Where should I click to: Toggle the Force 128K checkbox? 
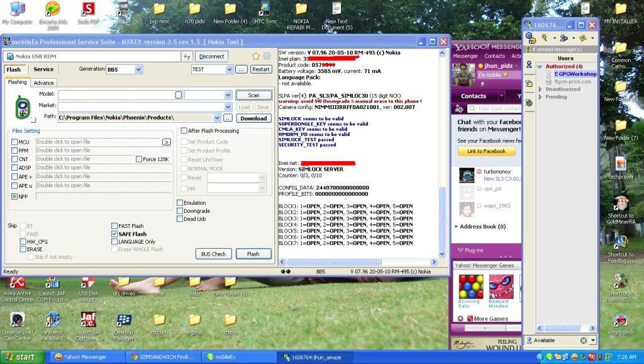click(139, 159)
